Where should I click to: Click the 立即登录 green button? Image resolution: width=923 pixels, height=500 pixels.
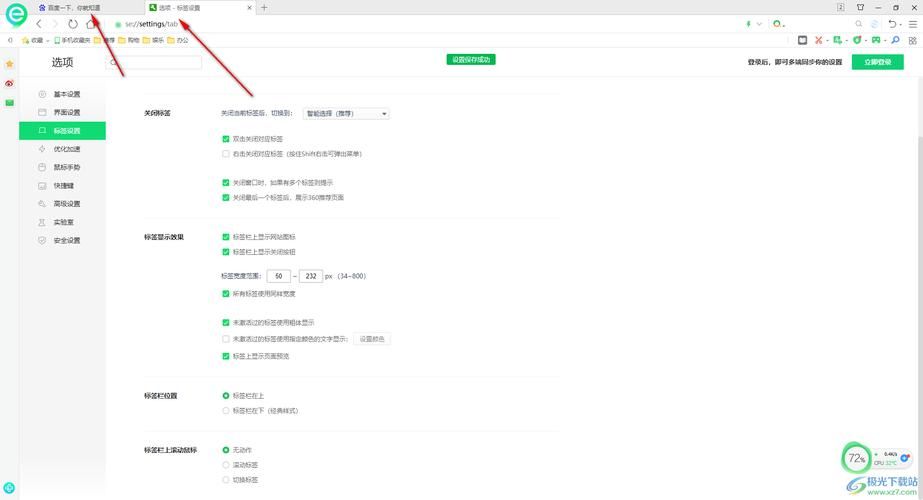pos(878,62)
